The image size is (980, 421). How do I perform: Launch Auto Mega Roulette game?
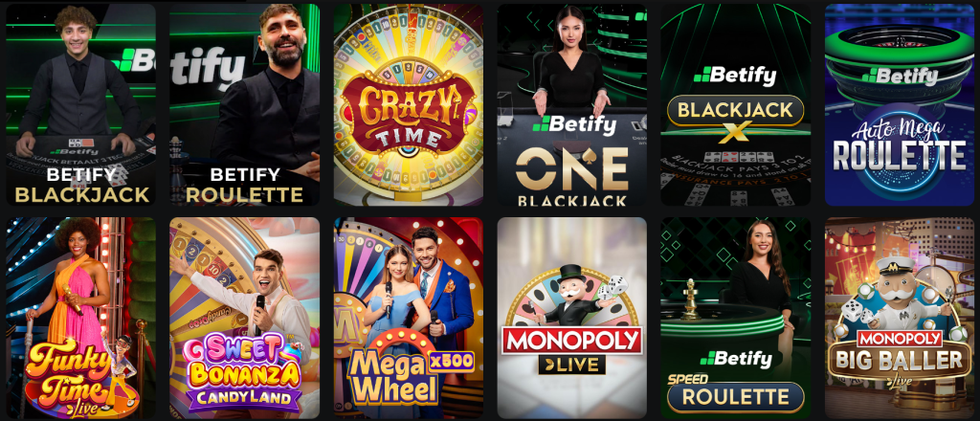click(900, 105)
